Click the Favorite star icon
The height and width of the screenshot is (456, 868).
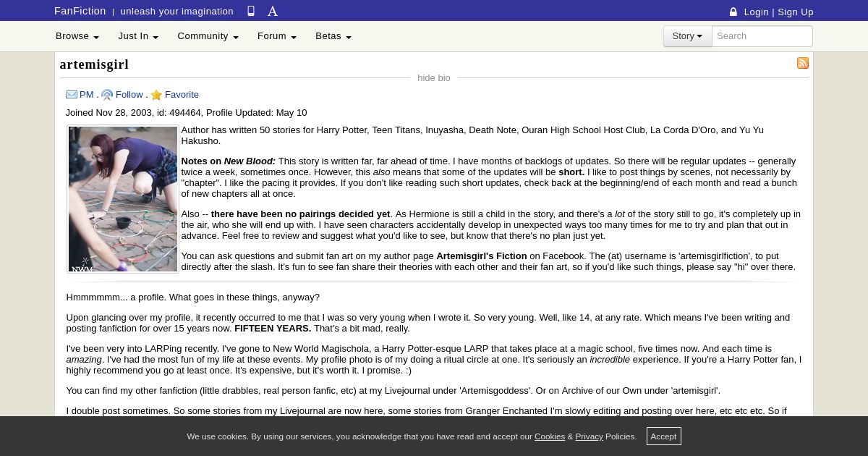(x=156, y=95)
